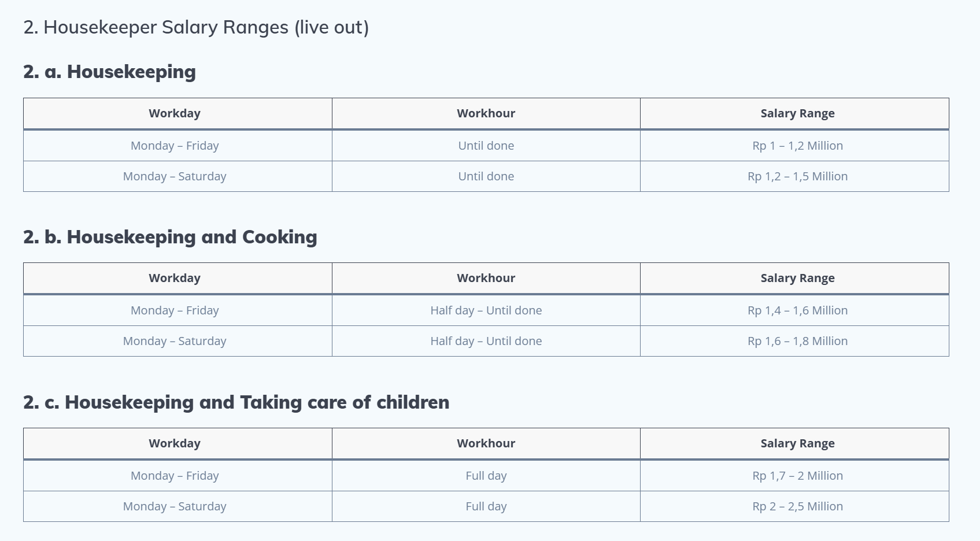
Task: Select the "Rp 1,4 – 1,6 Million" cell
Action: (797, 310)
